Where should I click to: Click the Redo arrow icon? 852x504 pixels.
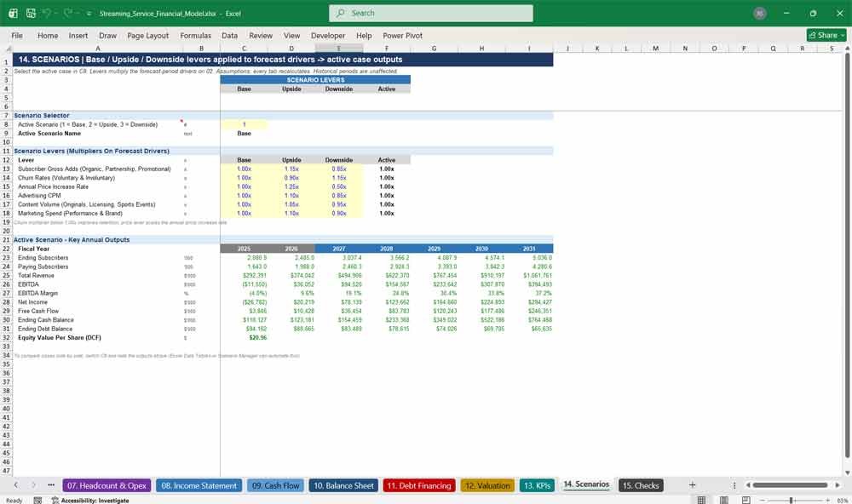click(68, 13)
